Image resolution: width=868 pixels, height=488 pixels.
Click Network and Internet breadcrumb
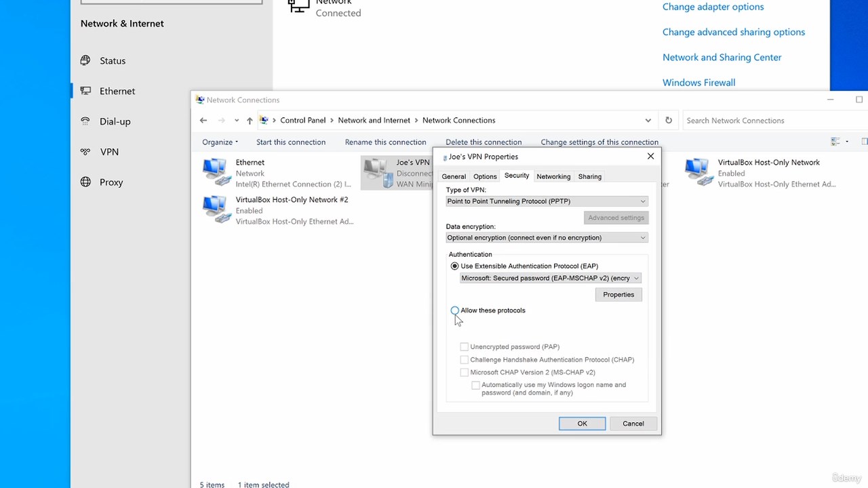(x=374, y=121)
